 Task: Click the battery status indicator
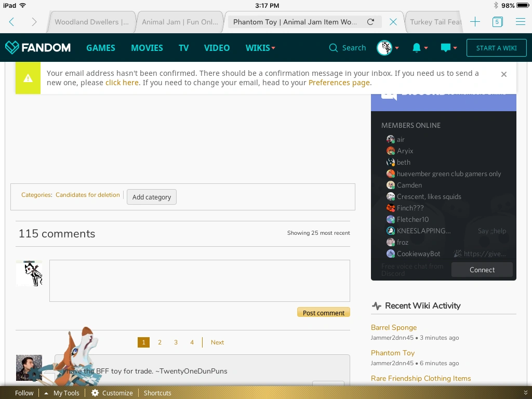pos(522,5)
